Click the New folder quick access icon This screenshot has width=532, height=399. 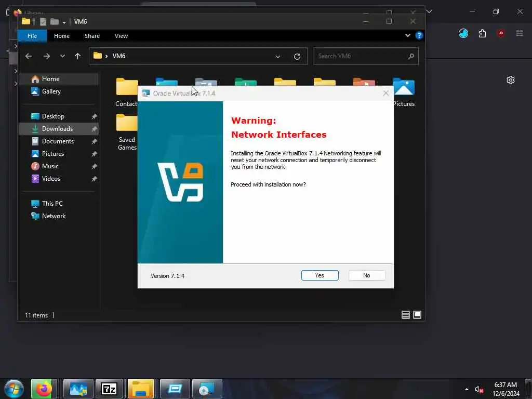pos(54,22)
